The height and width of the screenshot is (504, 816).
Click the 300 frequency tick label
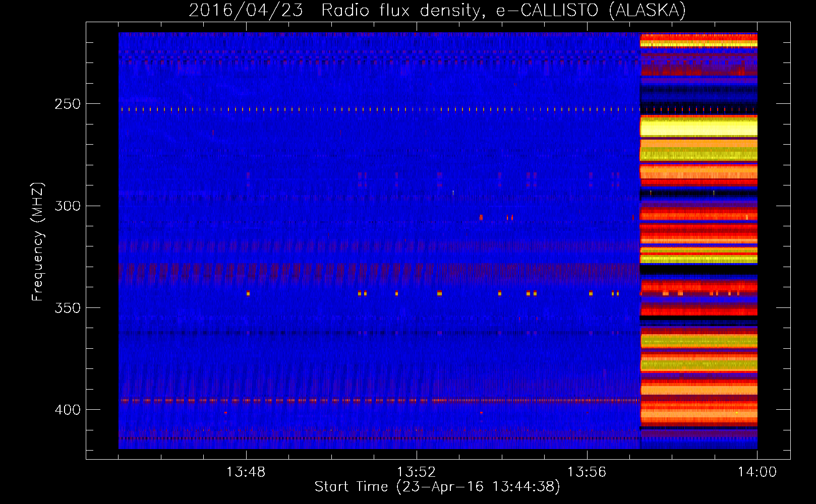point(68,206)
